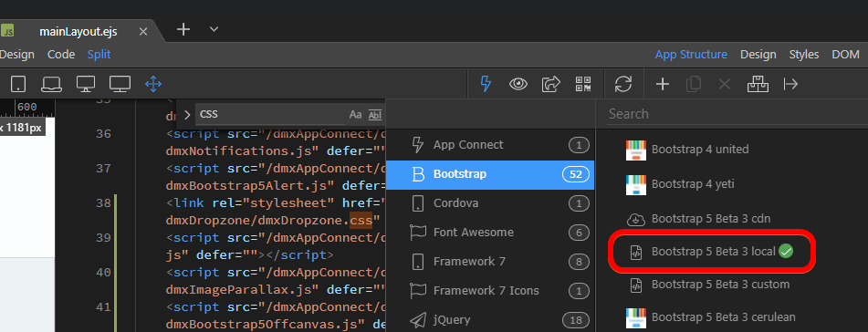The height and width of the screenshot is (332, 868).
Task: Switch to Code view
Action: tap(61, 54)
